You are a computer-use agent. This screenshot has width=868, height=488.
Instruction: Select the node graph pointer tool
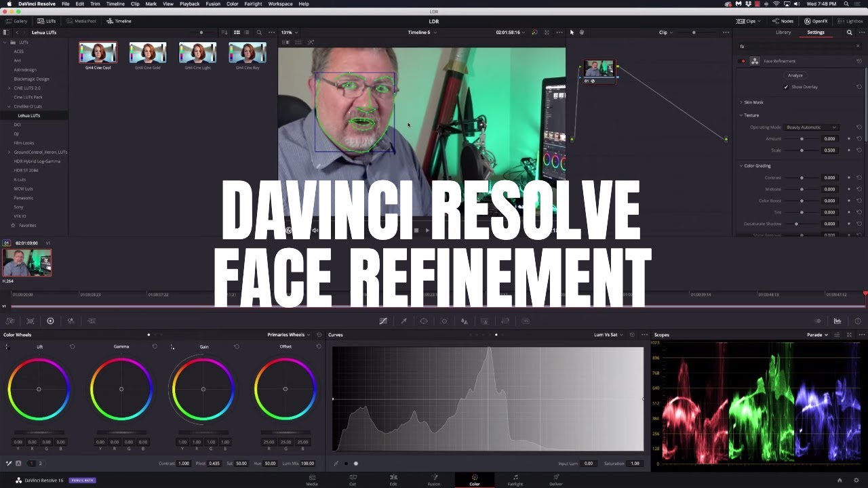click(572, 32)
